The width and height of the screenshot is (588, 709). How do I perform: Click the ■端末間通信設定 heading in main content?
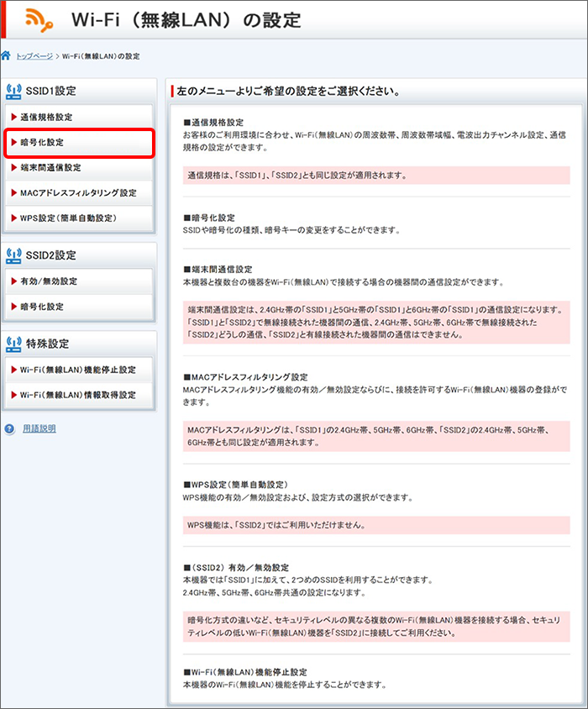(x=218, y=270)
